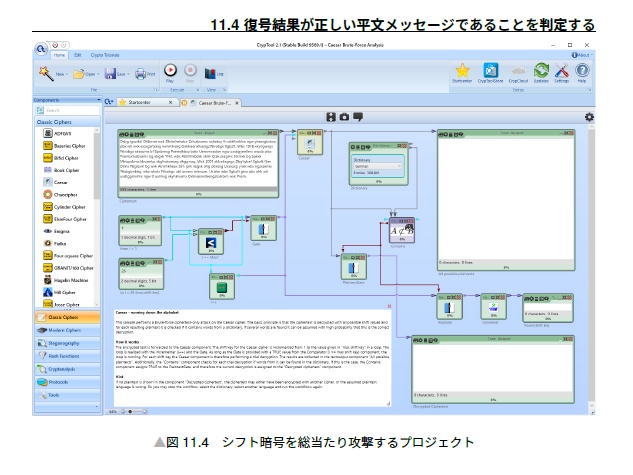Screen dimensions: 633x475
Task: Open the CrypToolStore icon
Action: point(491,71)
